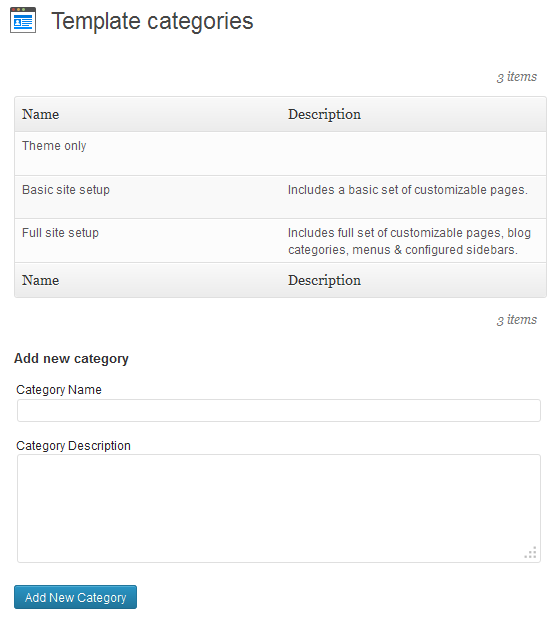Click the Add New Category button

tap(75, 597)
